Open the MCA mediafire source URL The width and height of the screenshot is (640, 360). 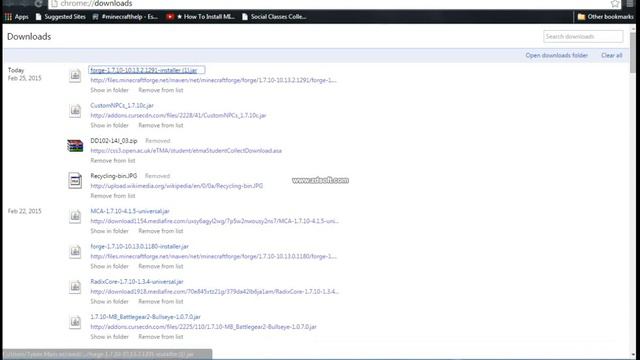[x=215, y=221]
